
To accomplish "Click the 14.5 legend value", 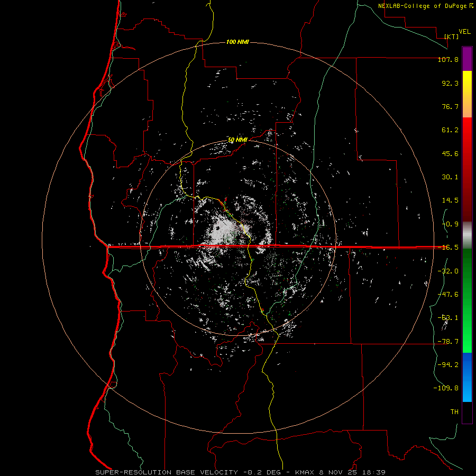I will [450, 200].
